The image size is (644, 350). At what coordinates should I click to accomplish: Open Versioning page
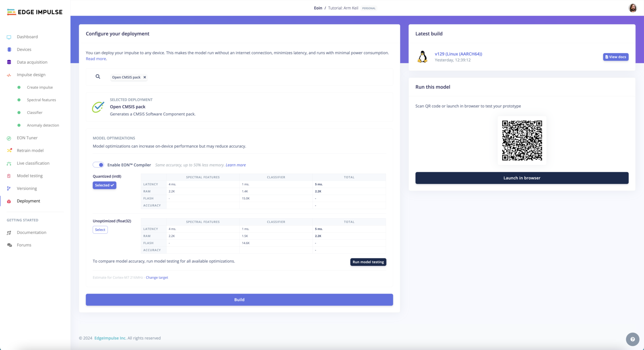[x=27, y=188]
